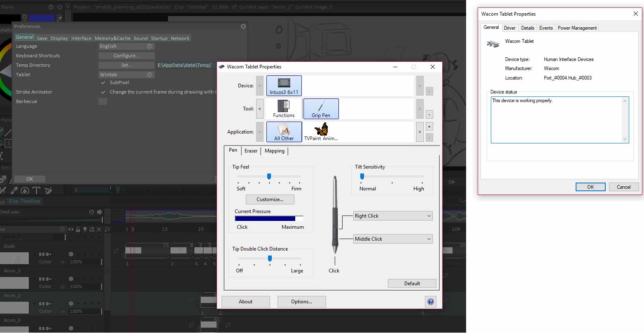This screenshot has width=644, height=333.
Task: Click the Options... button
Action: click(302, 302)
